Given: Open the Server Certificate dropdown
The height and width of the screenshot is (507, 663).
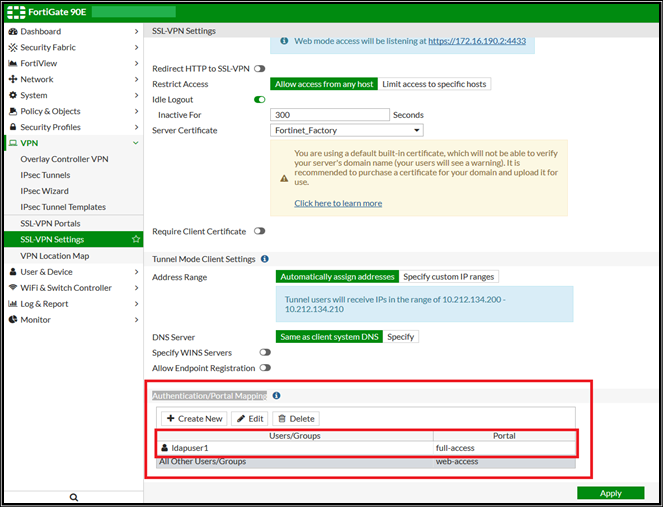Looking at the screenshot, I should (347, 131).
